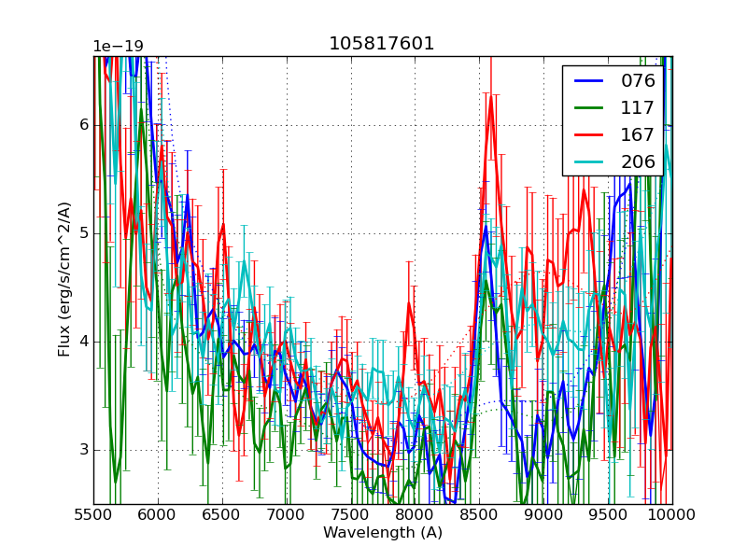The width and height of the screenshot is (747, 560).
Task: Select the red line swatch in the legend
Action: (x=586, y=134)
